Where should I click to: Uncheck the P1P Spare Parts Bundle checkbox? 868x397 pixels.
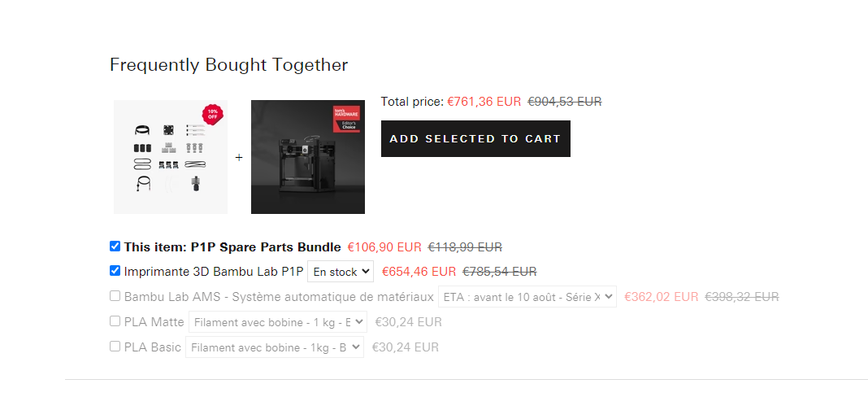tap(115, 246)
